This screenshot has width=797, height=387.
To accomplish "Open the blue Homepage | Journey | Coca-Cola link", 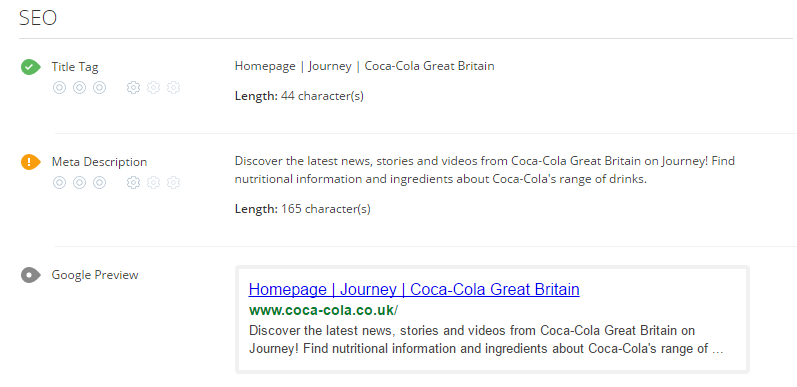I will [414, 289].
